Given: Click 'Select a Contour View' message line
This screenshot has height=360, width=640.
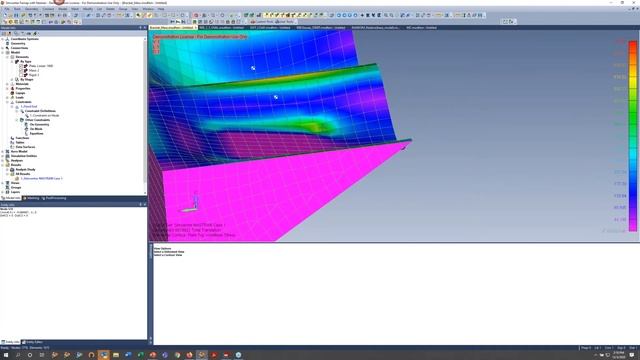Looking at the screenshot, I should click(168, 255).
